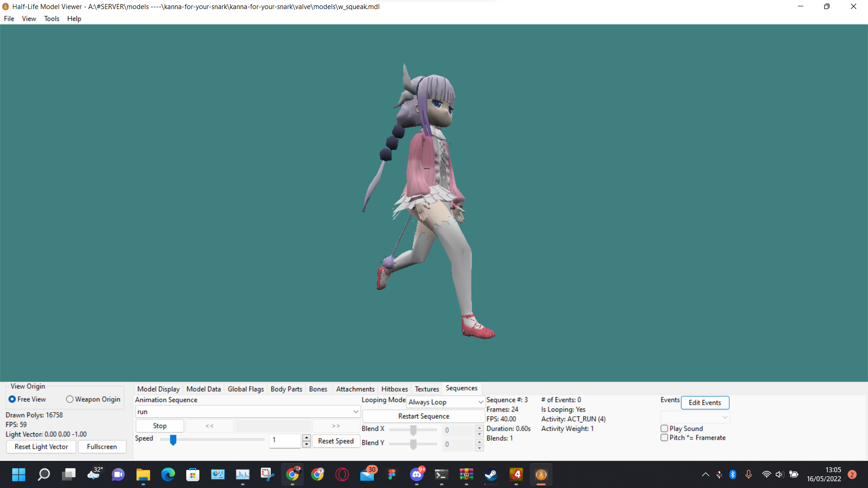Open the Tools menu
Screen dimensions: 868x488
pos(52,19)
